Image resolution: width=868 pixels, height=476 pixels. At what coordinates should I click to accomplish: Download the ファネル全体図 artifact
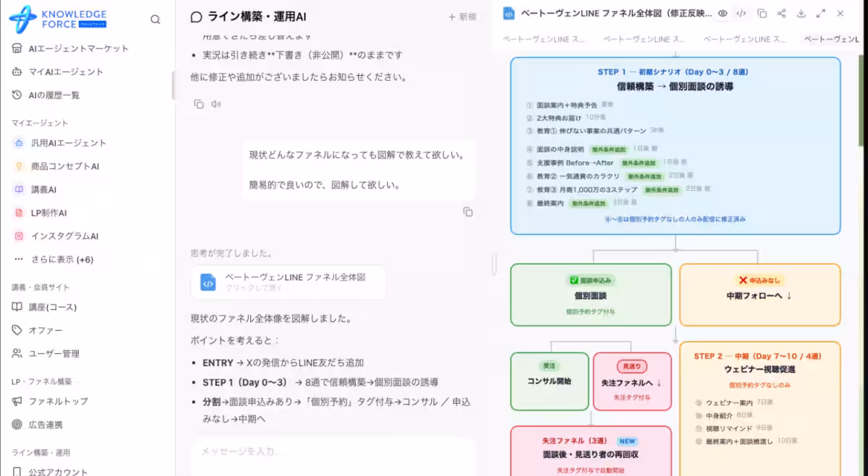[x=801, y=13]
